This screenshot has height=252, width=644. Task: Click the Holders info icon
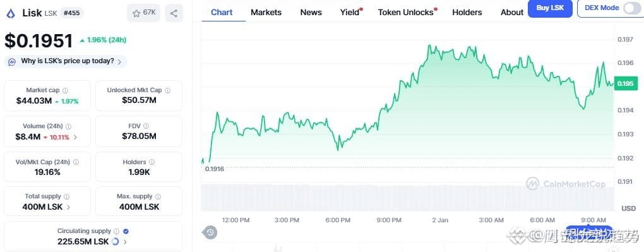[152, 162]
